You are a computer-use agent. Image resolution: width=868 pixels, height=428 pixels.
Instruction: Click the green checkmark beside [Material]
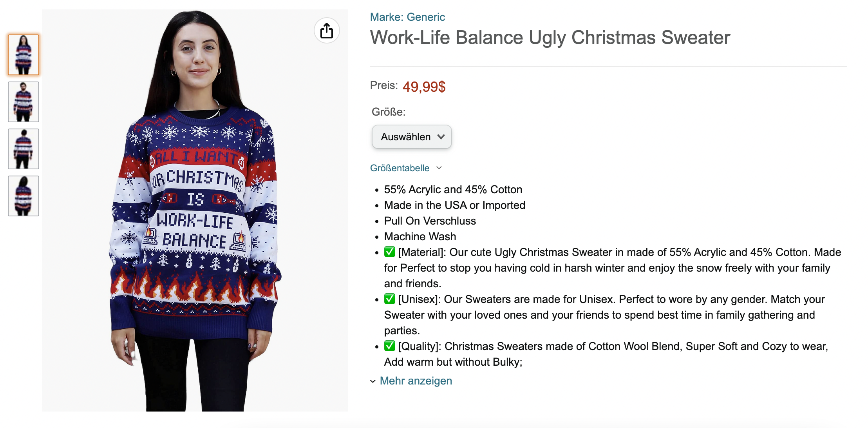coord(389,252)
